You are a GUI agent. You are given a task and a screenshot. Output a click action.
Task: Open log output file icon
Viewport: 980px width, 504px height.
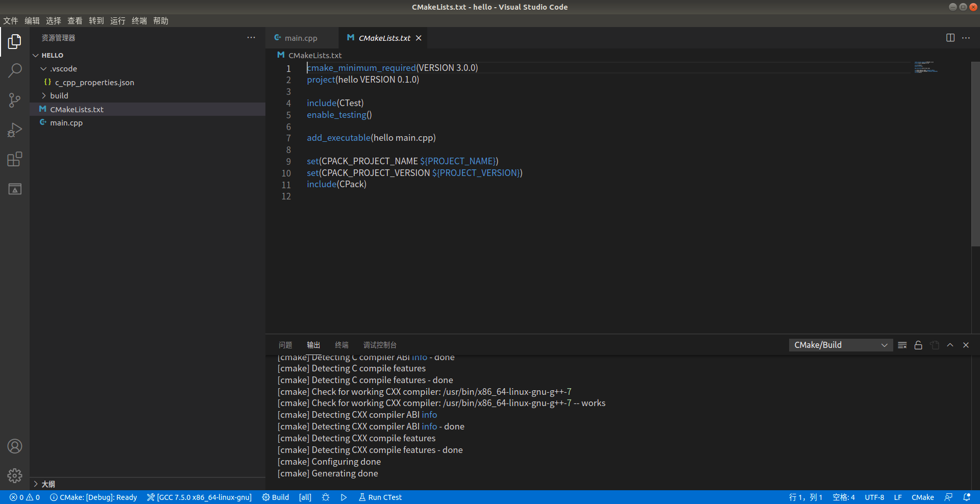pyautogui.click(x=935, y=345)
